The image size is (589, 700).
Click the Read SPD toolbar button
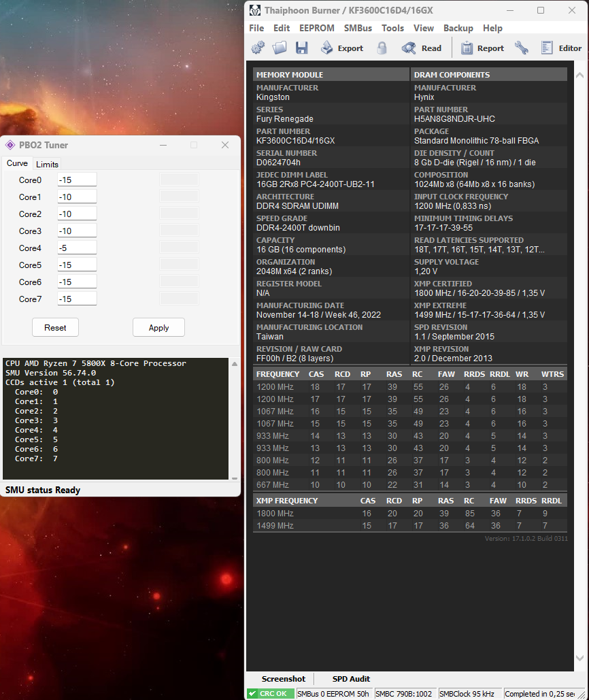tap(421, 48)
